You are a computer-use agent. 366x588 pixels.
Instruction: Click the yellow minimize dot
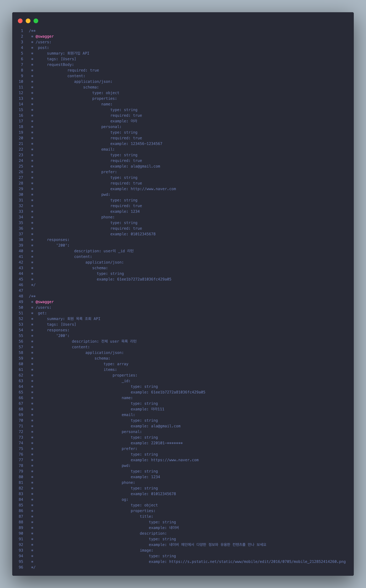[28, 21]
